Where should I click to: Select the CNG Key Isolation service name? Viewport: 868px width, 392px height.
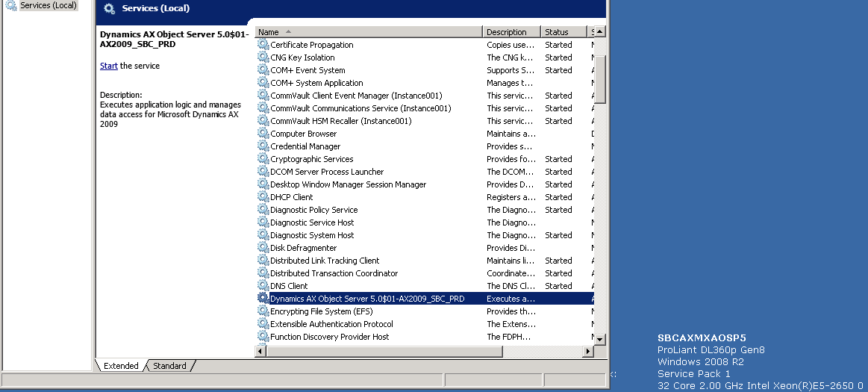pos(302,57)
